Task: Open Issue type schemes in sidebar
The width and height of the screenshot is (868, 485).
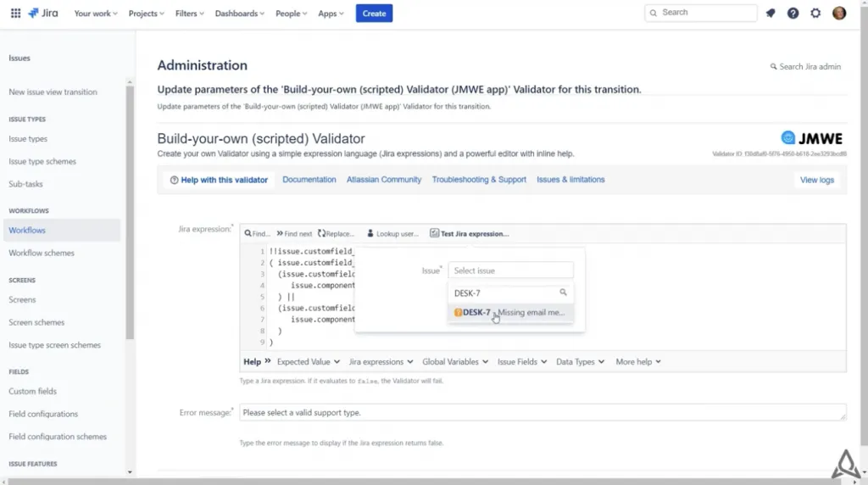Action: coord(42,162)
